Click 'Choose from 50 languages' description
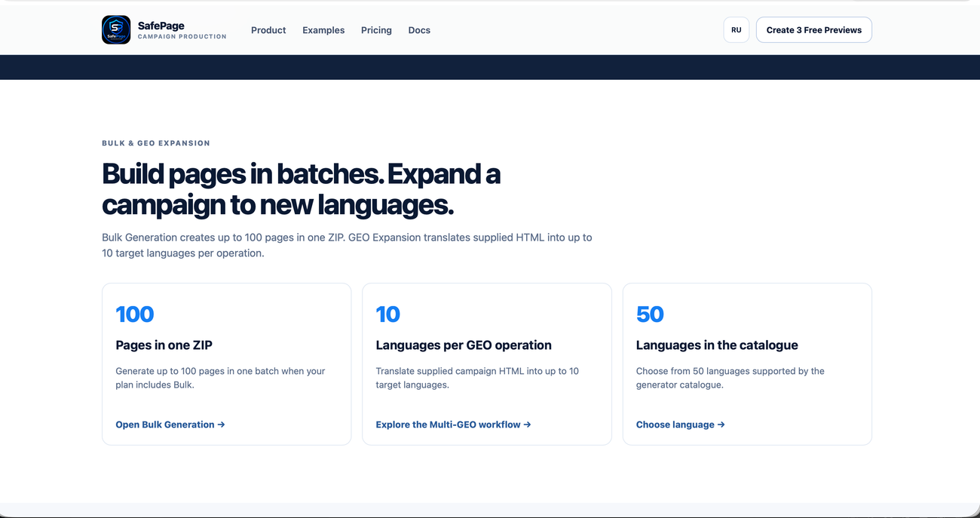Viewport: 980px width, 518px height. 730,378
